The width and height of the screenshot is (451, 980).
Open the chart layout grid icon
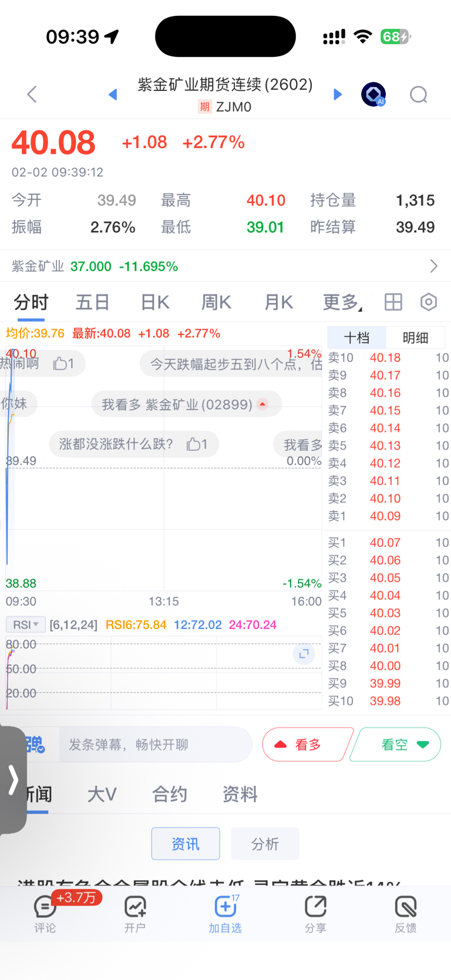(393, 302)
